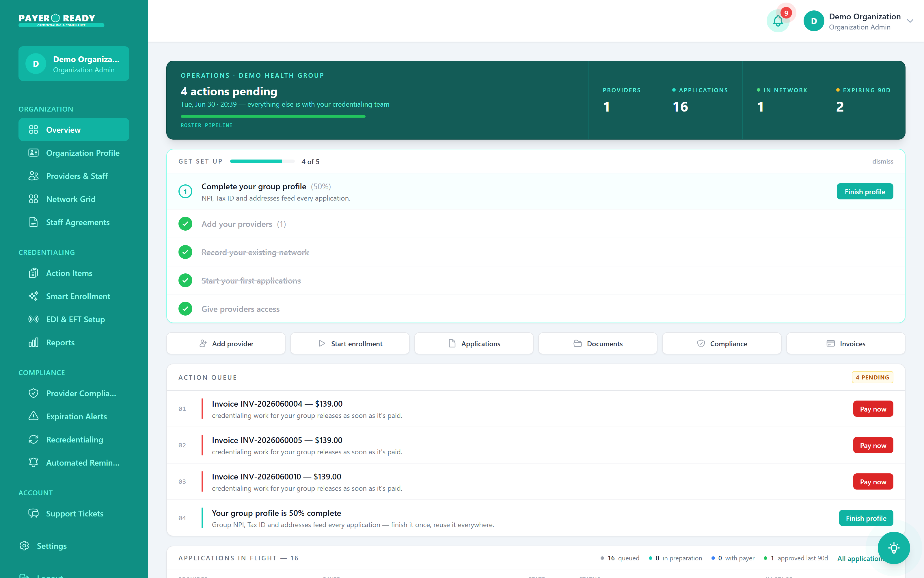The height and width of the screenshot is (578, 924).
Task: Click step 1 circle for group profile
Action: coord(185,192)
